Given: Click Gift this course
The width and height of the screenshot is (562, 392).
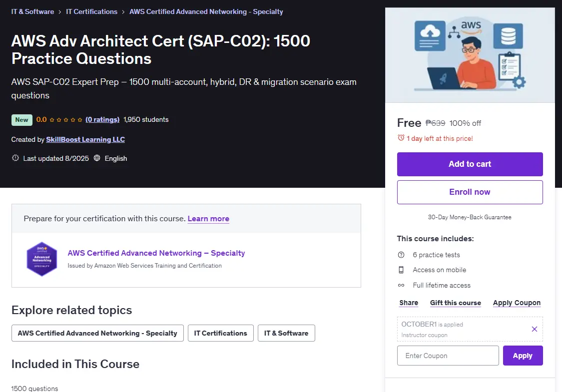Looking at the screenshot, I should point(456,303).
